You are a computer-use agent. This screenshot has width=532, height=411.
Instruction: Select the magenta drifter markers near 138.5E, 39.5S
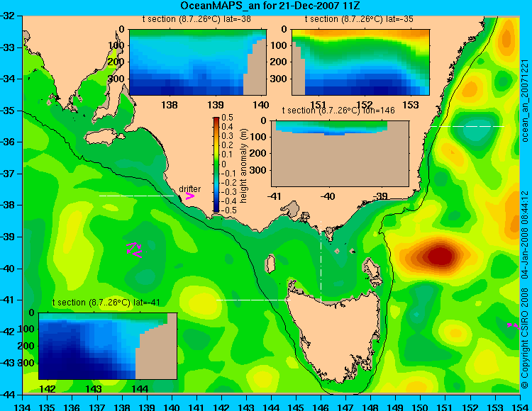click(134, 250)
